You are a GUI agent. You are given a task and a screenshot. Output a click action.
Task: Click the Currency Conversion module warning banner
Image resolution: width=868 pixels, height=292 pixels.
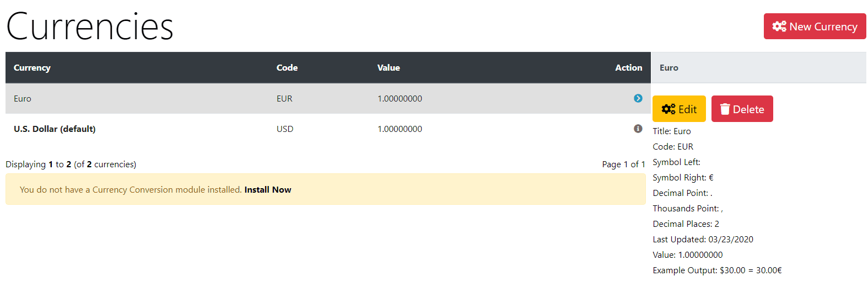coord(325,189)
